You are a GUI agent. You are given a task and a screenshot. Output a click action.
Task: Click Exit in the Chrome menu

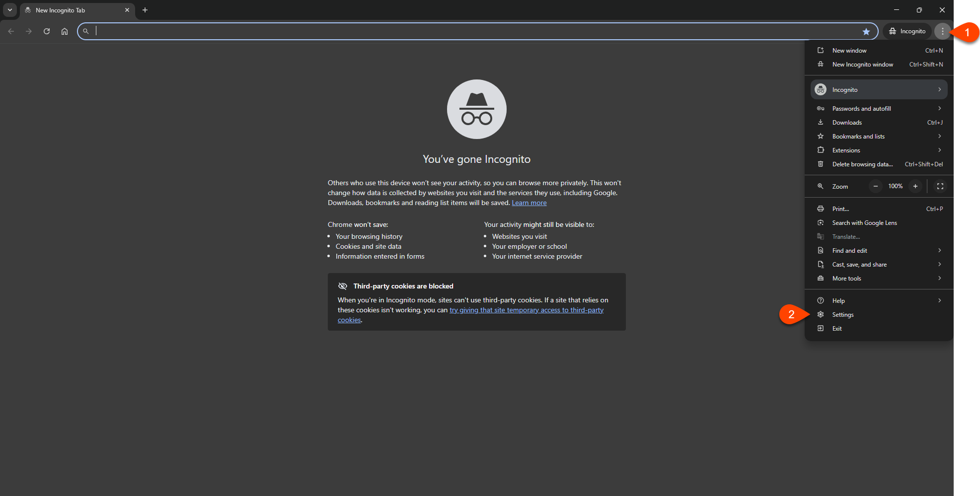[879, 329]
